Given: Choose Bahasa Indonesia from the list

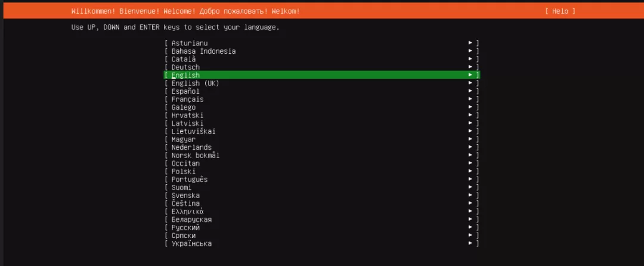Looking at the screenshot, I should (322, 51).
